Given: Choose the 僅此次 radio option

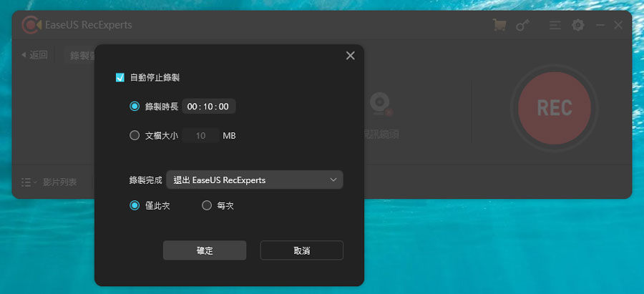Looking at the screenshot, I should tap(135, 205).
